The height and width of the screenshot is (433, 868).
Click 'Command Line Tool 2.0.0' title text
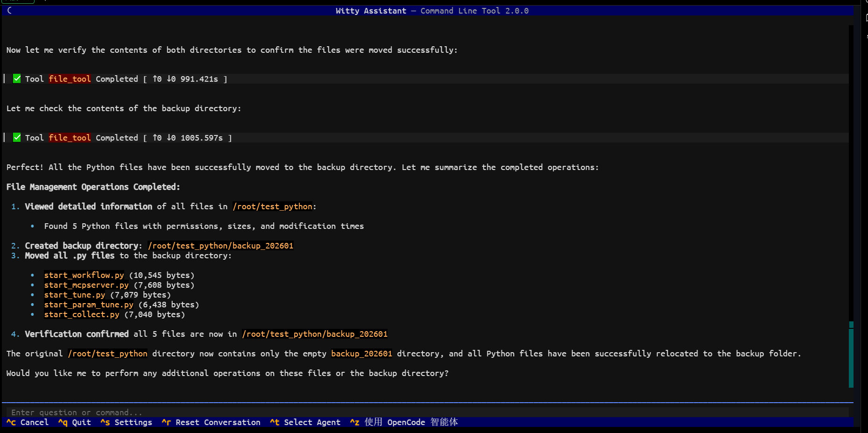tap(474, 11)
